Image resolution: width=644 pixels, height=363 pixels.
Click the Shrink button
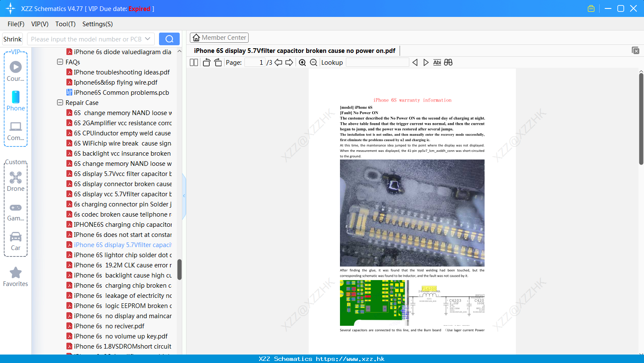(x=13, y=39)
